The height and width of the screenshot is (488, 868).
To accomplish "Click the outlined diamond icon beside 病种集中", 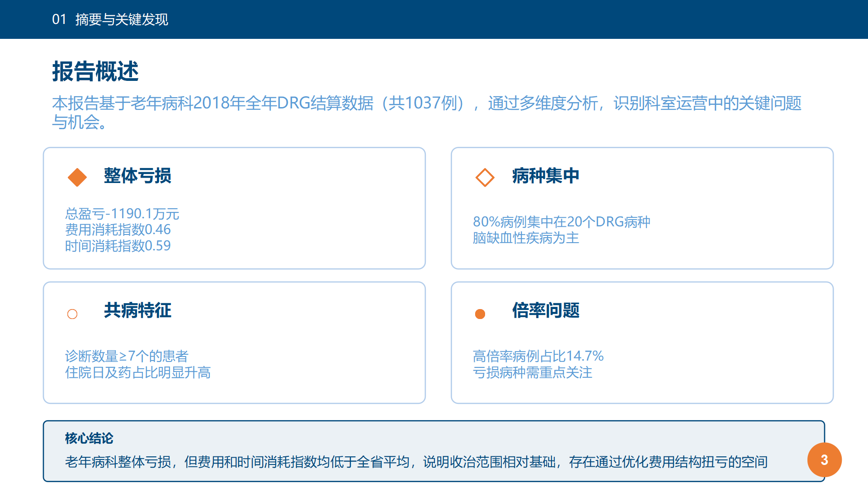I will [x=485, y=177].
